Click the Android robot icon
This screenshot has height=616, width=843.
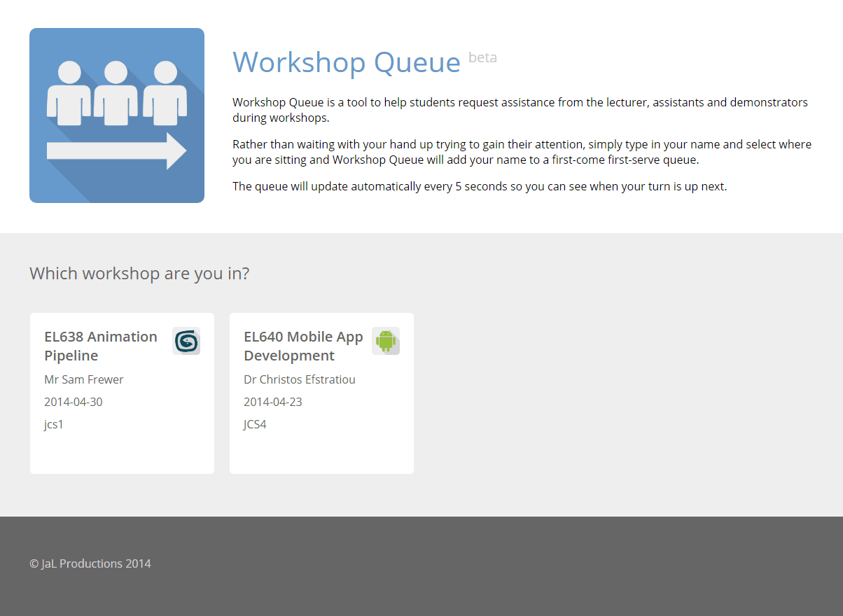pyautogui.click(x=386, y=341)
